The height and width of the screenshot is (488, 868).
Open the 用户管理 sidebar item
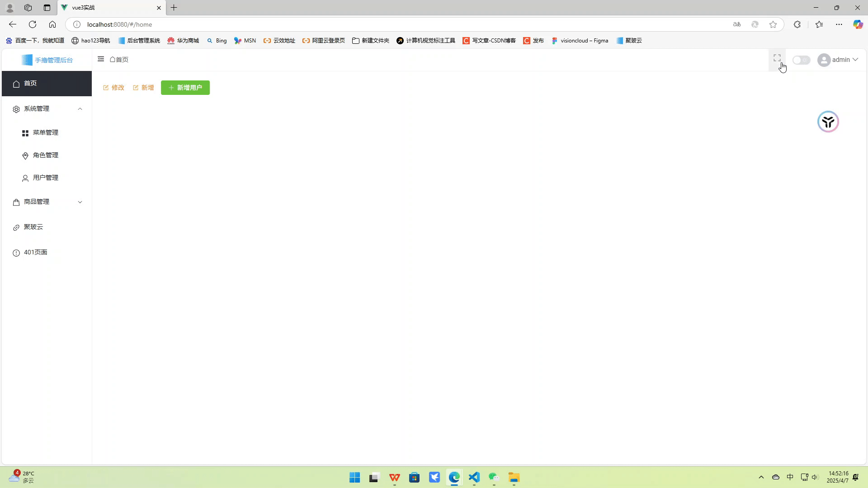[x=45, y=178]
